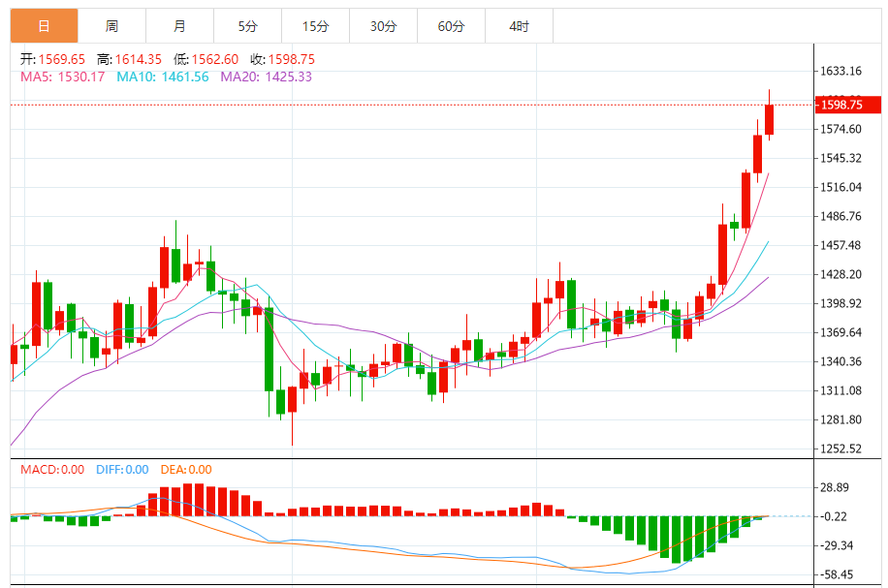Click the MA20: 1425.33 indicator label
Screen dimensions: 888x588
tap(267, 77)
